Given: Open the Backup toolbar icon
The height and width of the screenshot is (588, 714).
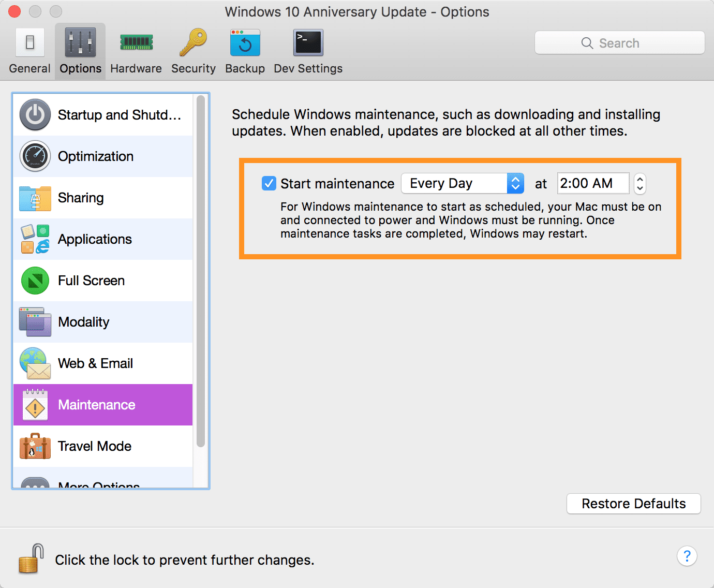Looking at the screenshot, I should click(x=245, y=42).
